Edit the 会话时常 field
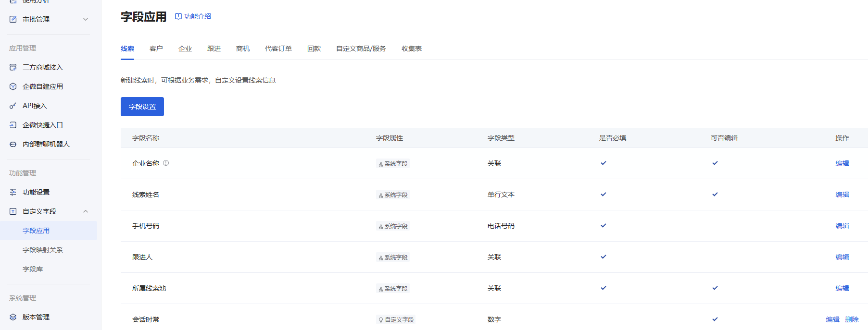 [x=832, y=319]
